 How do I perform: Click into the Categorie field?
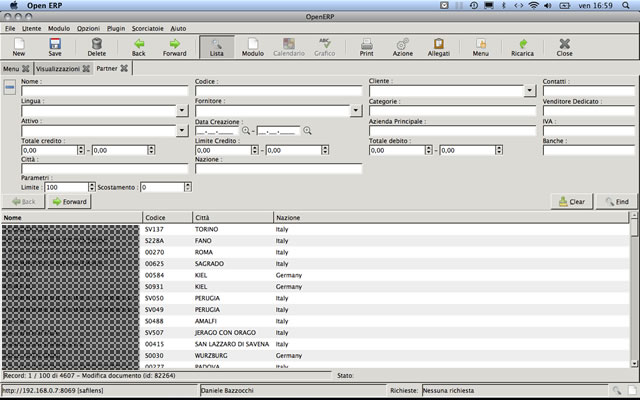pyautogui.click(x=452, y=111)
